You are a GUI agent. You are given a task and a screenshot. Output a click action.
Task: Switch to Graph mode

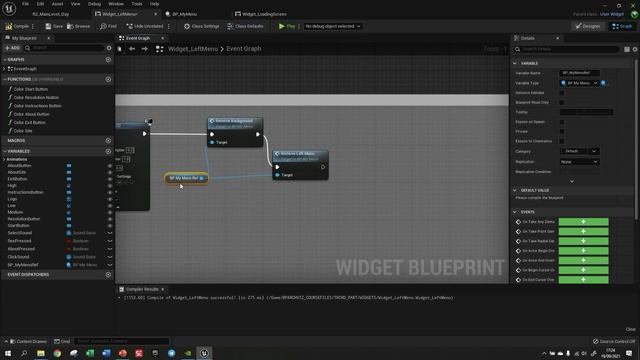(x=622, y=26)
